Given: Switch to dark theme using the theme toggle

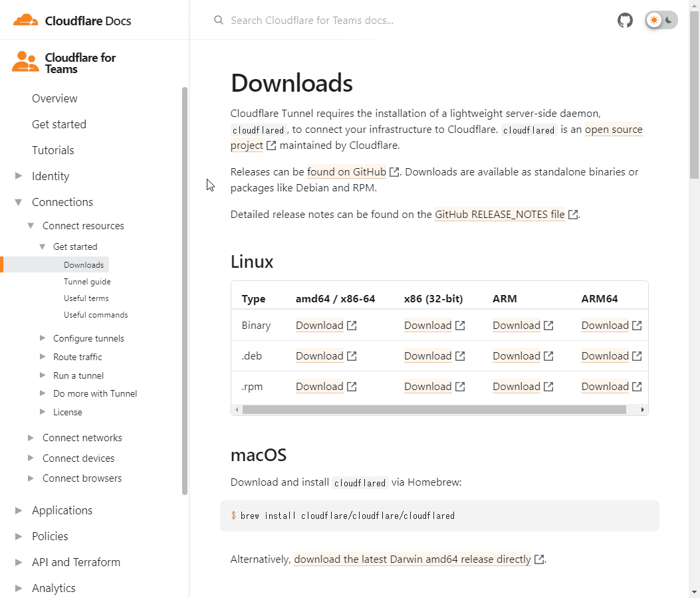Looking at the screenshot, I should (x=667, y=20).
